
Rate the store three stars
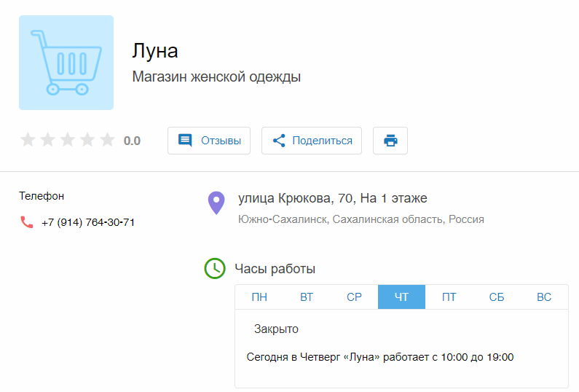(x=68, y=140)
